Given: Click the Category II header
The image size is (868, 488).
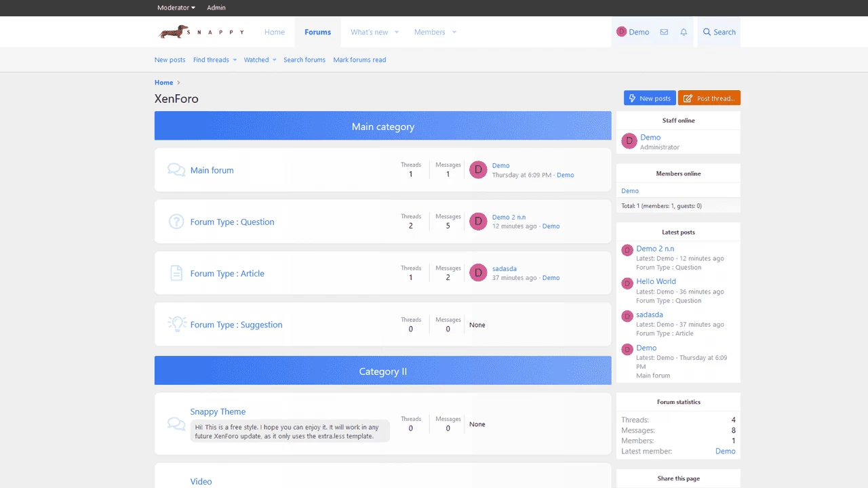Looking at the screenshot, I should [383, 371].
